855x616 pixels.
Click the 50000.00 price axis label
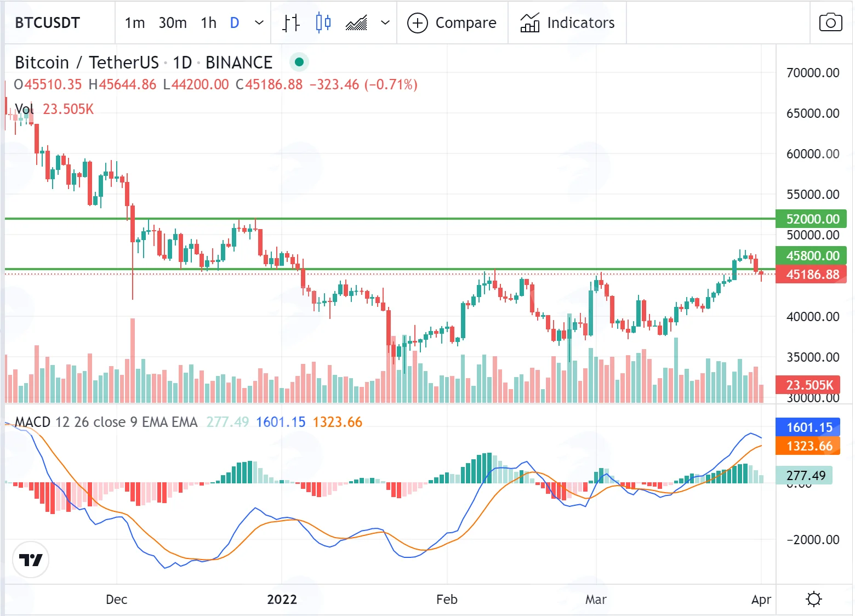[813, 235]
